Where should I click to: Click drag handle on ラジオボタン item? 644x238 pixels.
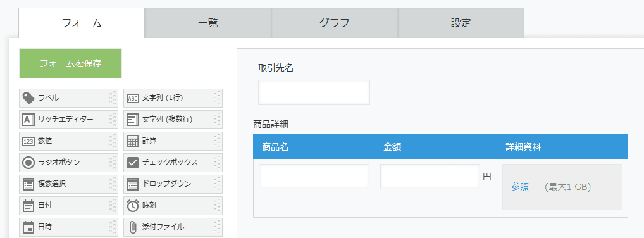(x=113, y=163)
